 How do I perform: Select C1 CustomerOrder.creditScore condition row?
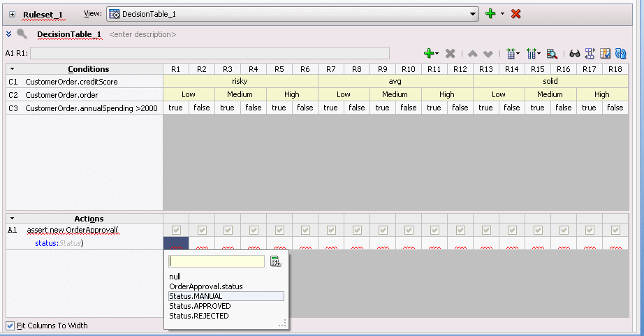point(85,81)
